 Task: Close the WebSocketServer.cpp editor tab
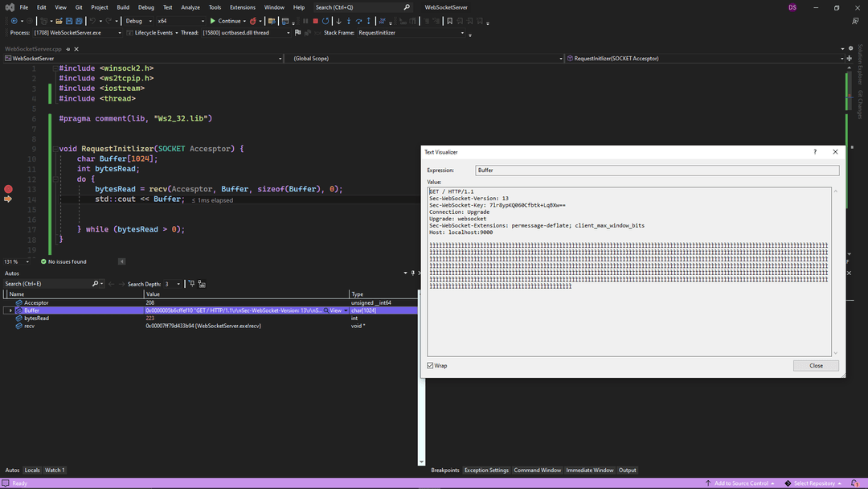coord(76,49)
